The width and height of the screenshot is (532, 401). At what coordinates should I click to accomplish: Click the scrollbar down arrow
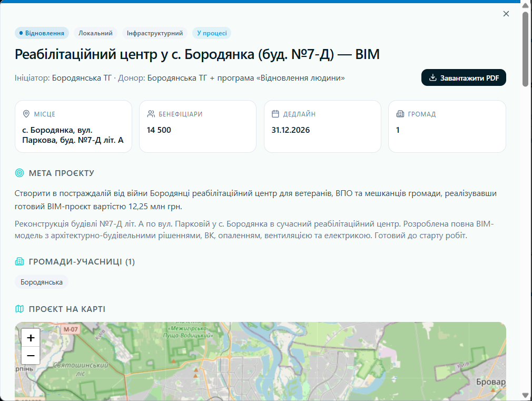coord(525,396)
